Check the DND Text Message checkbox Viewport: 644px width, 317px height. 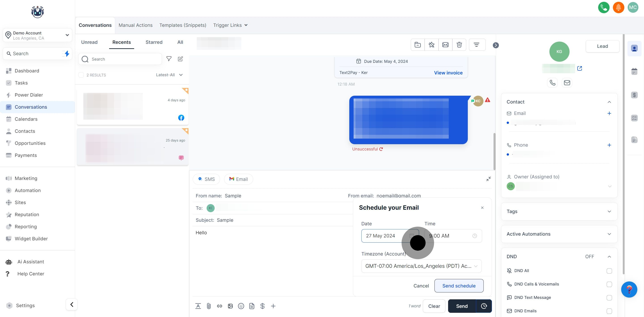coord(609,298)
